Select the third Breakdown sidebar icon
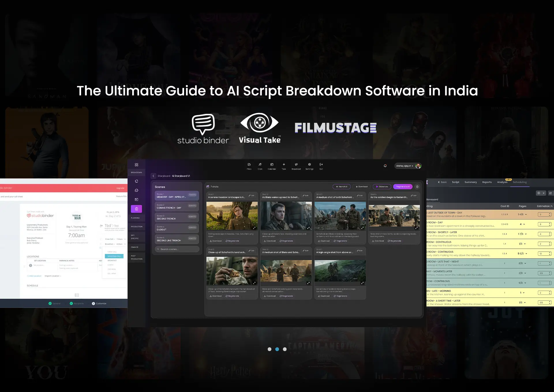Viewport: 554px width, 392px height. pos(136,199)
